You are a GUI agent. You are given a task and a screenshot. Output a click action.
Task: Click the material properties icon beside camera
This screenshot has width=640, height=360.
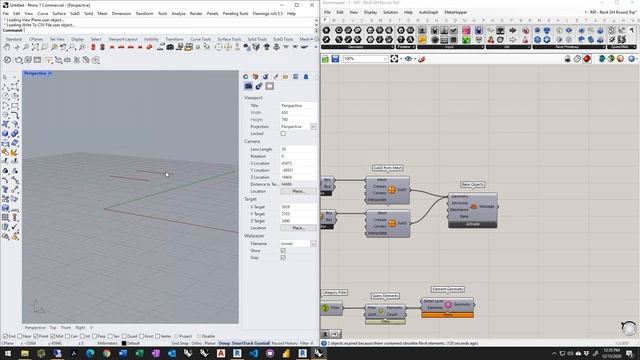pos(259,86)
